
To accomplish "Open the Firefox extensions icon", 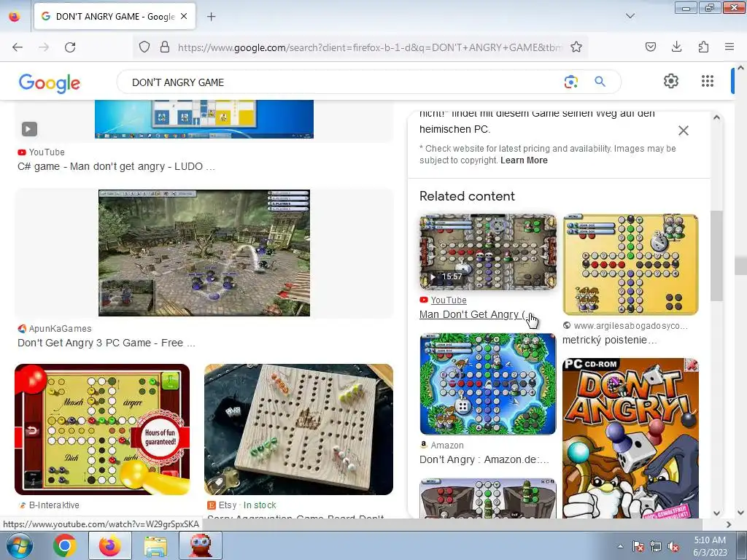I will point(703,47).
